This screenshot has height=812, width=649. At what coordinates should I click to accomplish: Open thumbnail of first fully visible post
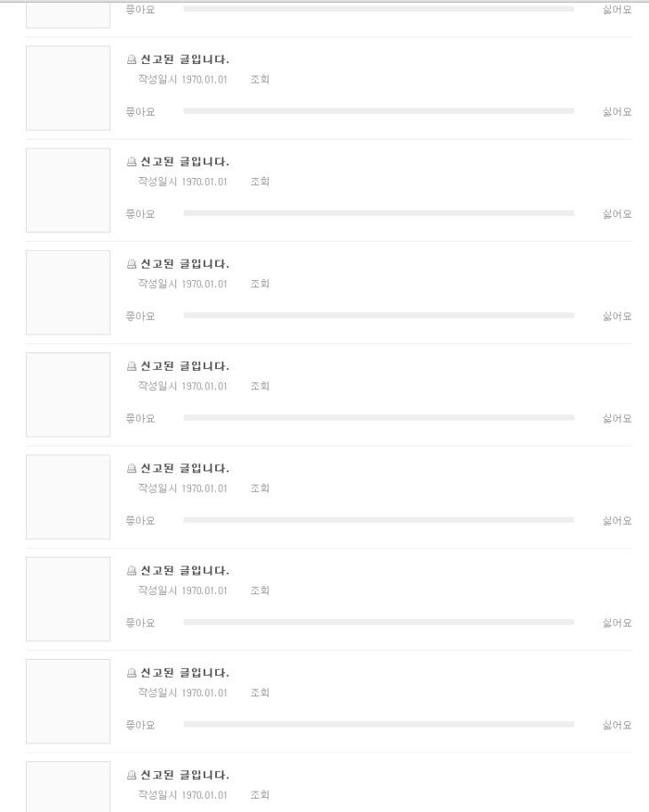coord(68,88)
